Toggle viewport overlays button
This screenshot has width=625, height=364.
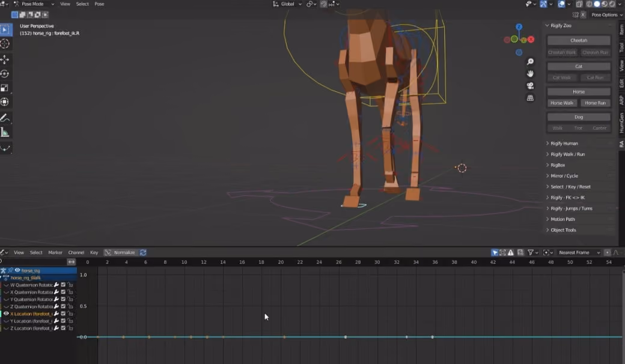[561, 4]
